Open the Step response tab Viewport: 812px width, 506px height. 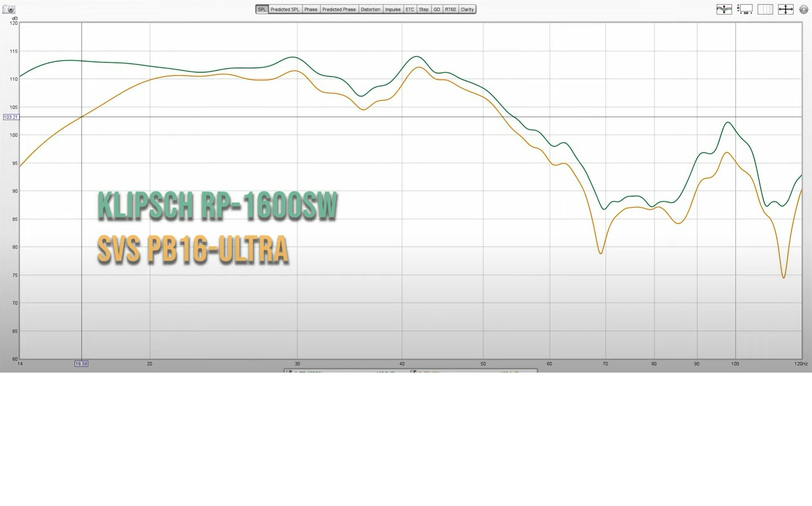tap(423, 9)
